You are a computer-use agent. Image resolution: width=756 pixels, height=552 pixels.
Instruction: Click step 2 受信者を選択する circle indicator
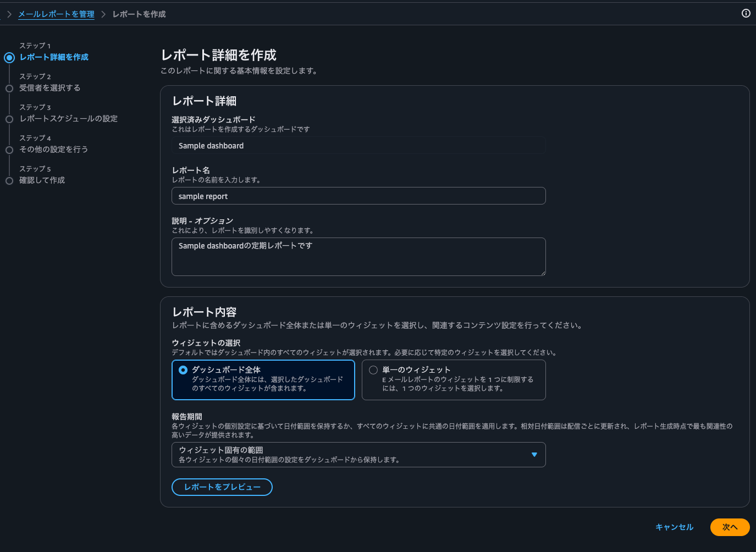(x=9, y=87)
